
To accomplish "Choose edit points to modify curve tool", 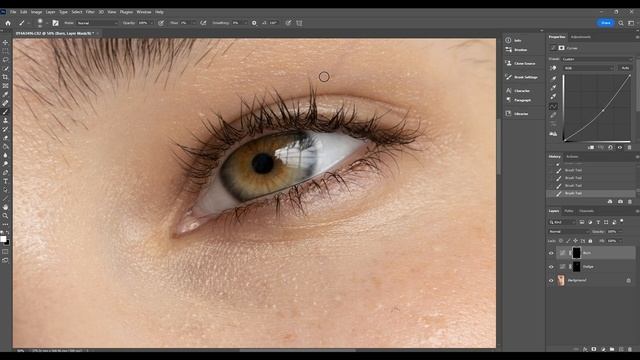I will [x=553, y=107].
